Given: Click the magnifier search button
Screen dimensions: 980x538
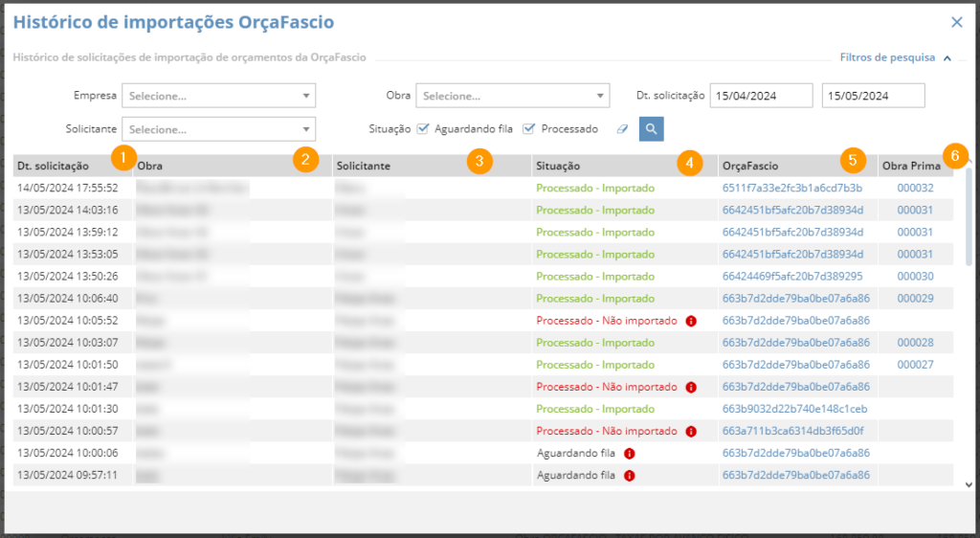Looking at the screenshot, I should 651,128.
